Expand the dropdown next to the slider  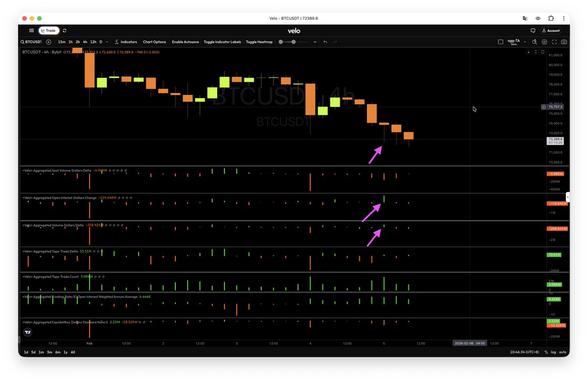[x=315, y=42]
